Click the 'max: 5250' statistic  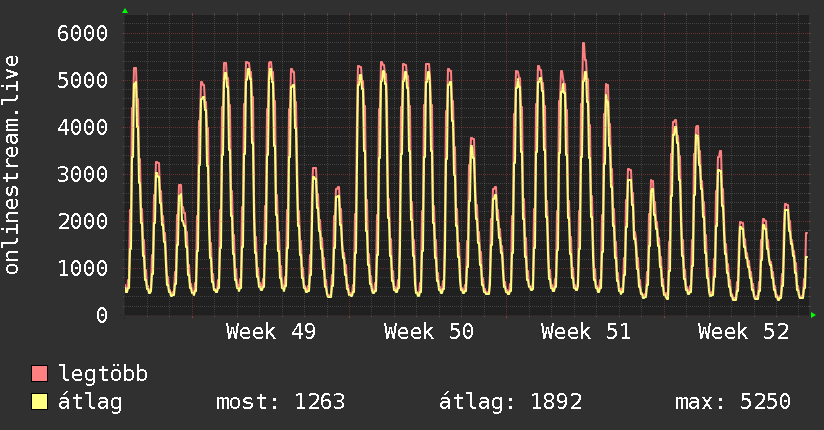[733, 402]
